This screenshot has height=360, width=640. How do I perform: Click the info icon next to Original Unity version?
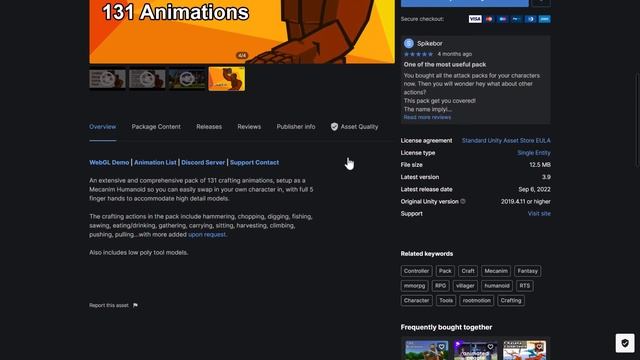tap(463, 201)
